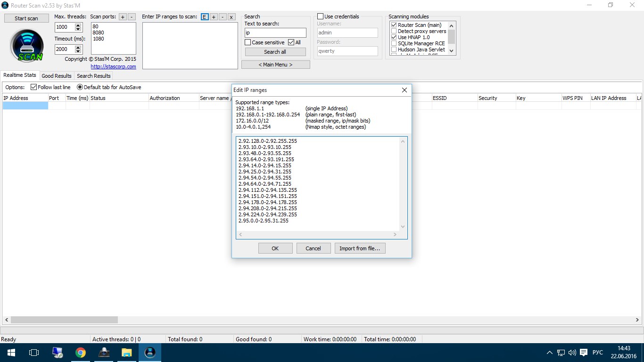Viewport: 644px width, 362px height.
Task: Open File Explorer from the taskbar
Action: (127, 353)
